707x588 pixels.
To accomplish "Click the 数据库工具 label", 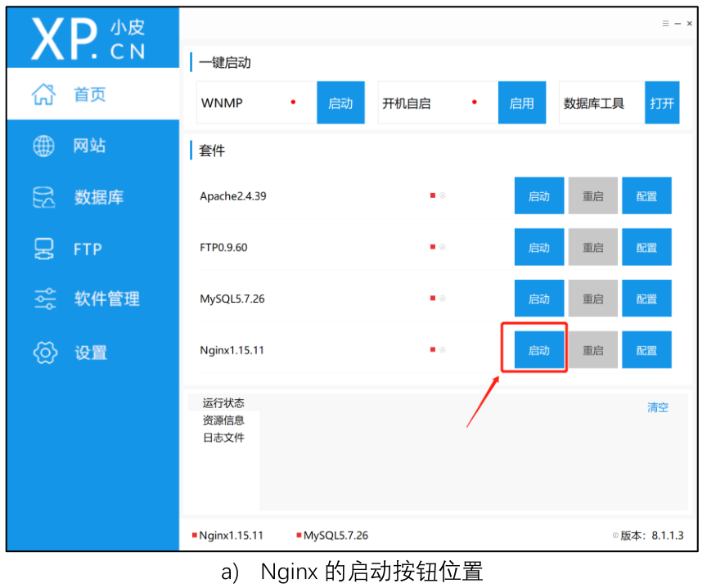I will coord(593,103).
